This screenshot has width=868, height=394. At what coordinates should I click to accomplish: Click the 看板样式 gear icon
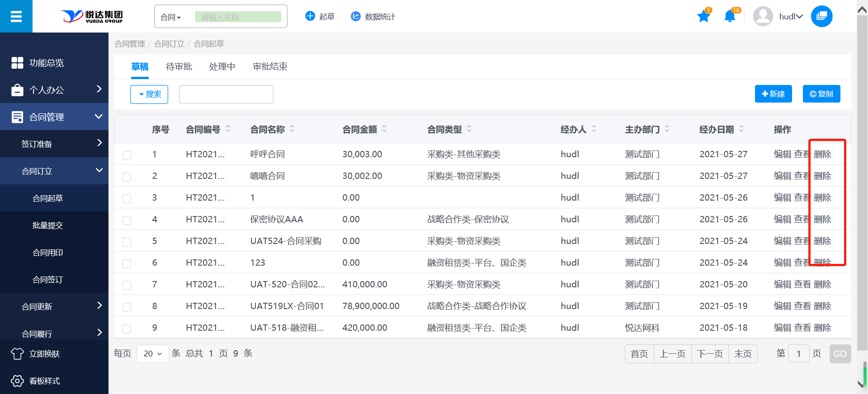click(17, 381)
